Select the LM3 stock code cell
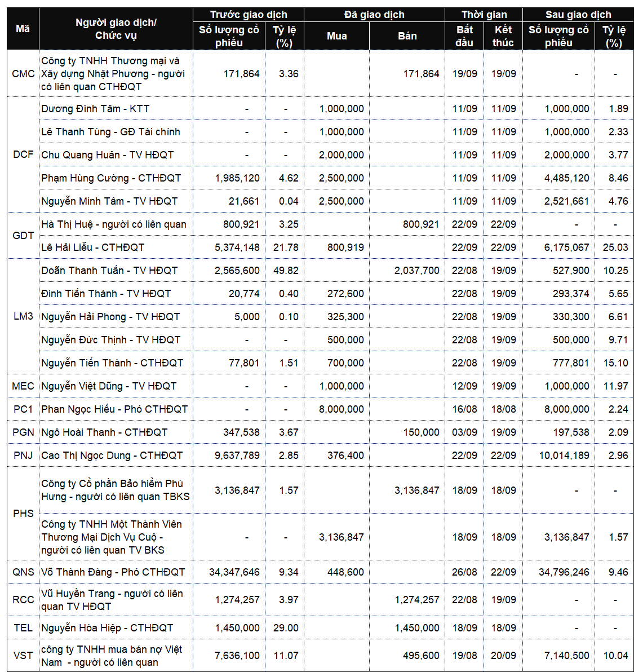 coord(23,316)
